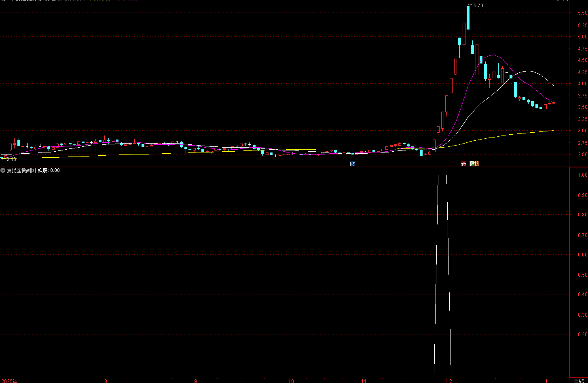
Task: Collapse the 捕捉连板副图 indicator dropdown arrow
Action: 3,170
